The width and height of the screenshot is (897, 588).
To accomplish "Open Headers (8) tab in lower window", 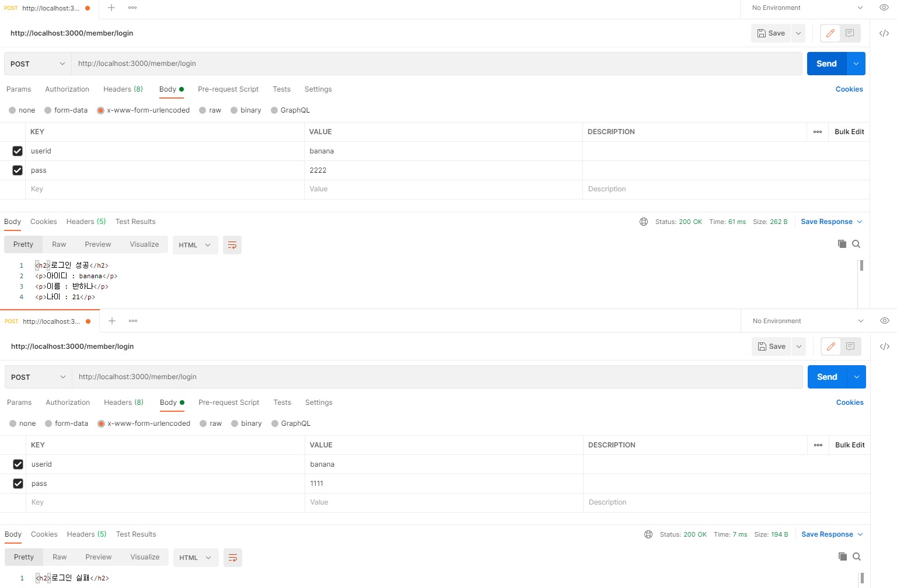I will [124, 402].
